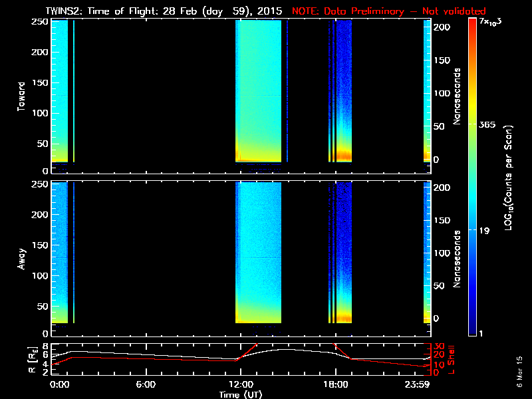The image size is (532, 399).
Task: Select the 18:00 time tick label
Action: [334, 384]
